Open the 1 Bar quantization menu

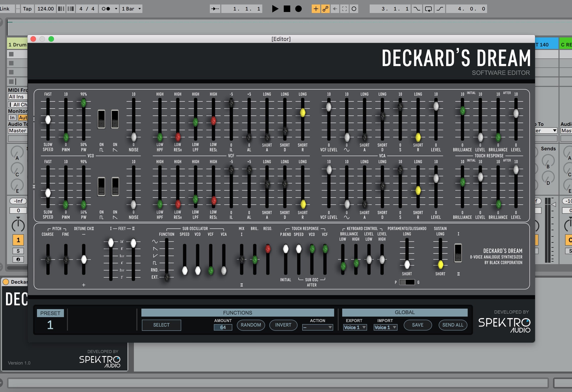tap(131, 9)
